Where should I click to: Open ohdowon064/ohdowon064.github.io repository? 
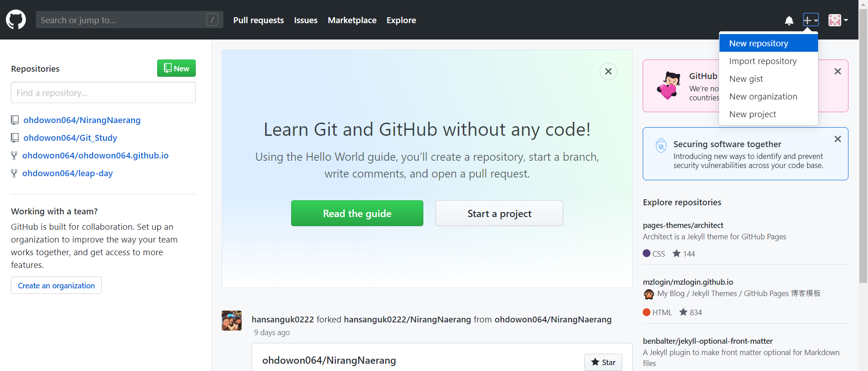point(95,155)
